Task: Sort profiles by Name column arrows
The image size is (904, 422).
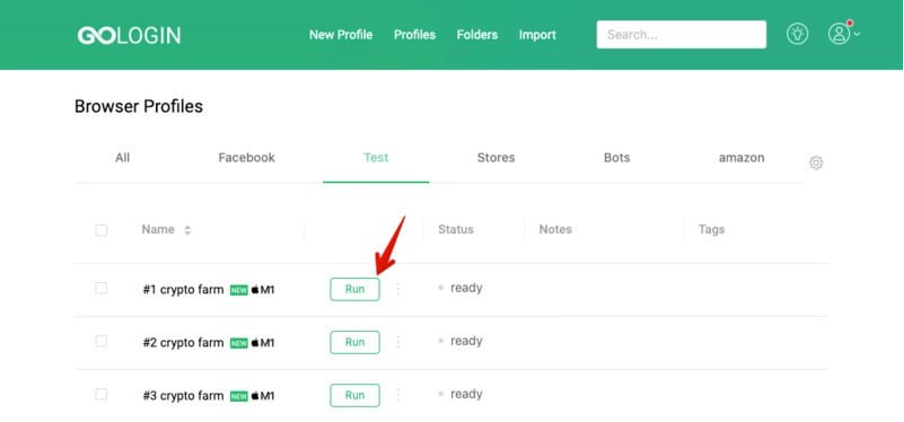Action: 187,230
